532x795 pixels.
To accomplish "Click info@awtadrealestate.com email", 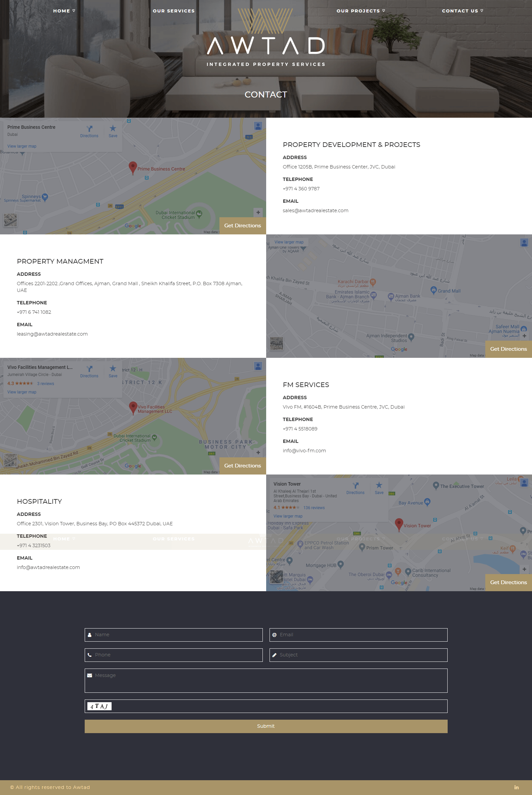I will click(48, 568).
